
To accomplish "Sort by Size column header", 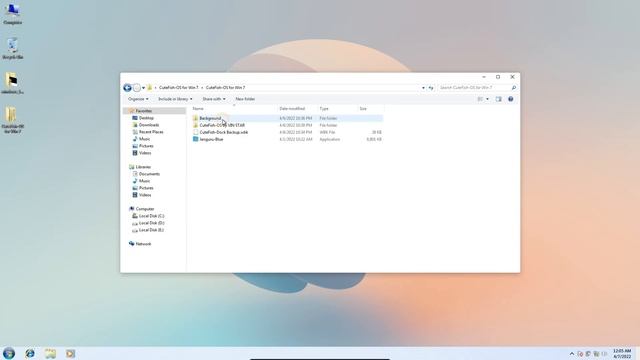I will (x=363, y=109).
